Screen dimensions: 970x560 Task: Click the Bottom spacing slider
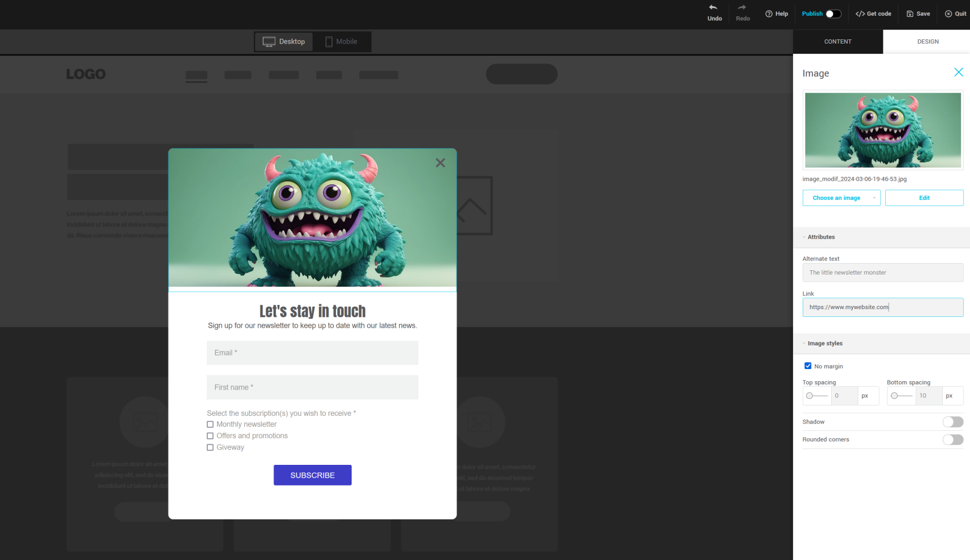click(x=901, y=396)
